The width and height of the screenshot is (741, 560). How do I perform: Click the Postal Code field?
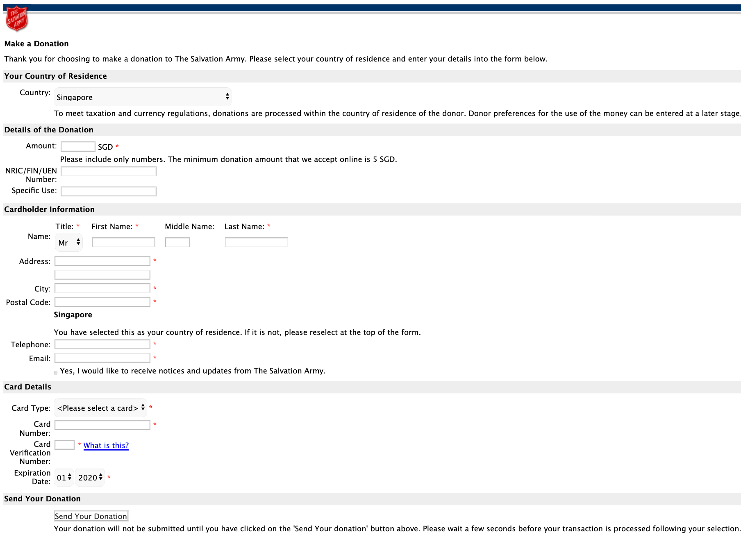click(x=102, y=302)
